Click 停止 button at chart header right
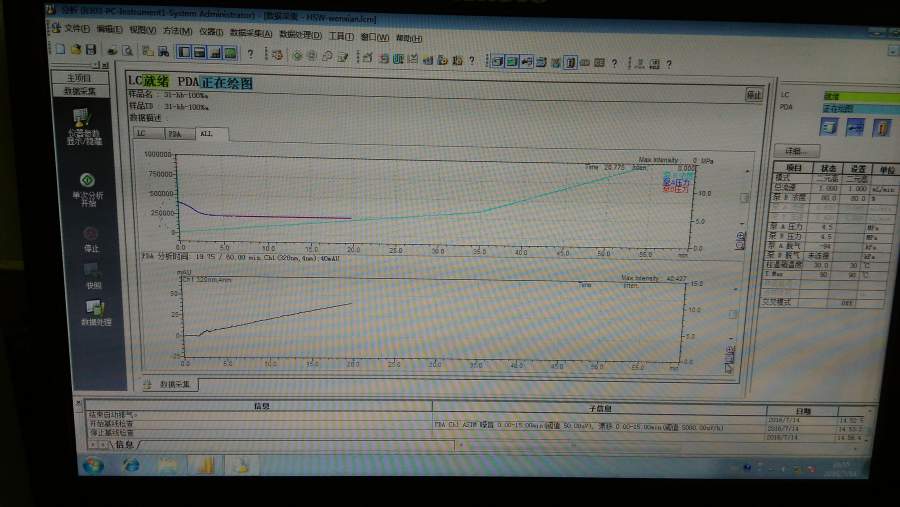This screenshot has height=507, width=900. (754, 95)
